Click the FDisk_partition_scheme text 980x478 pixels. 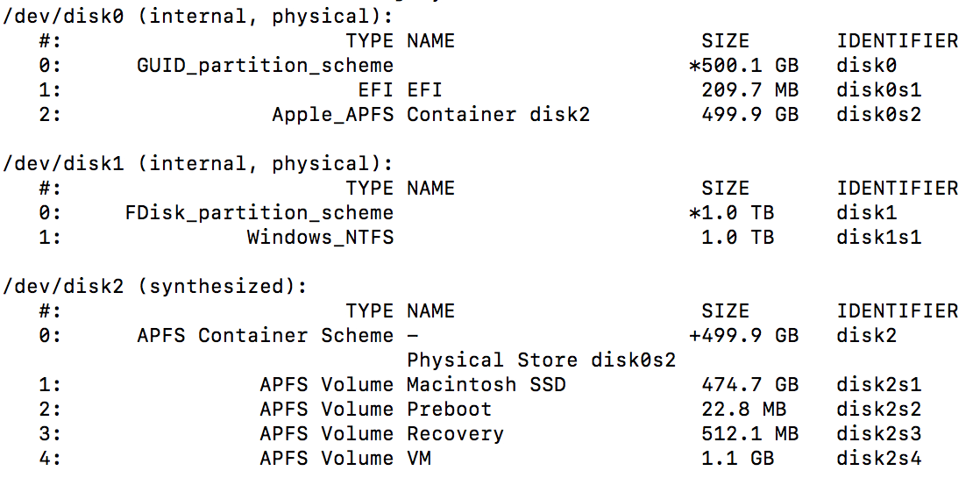pos(259,212)
